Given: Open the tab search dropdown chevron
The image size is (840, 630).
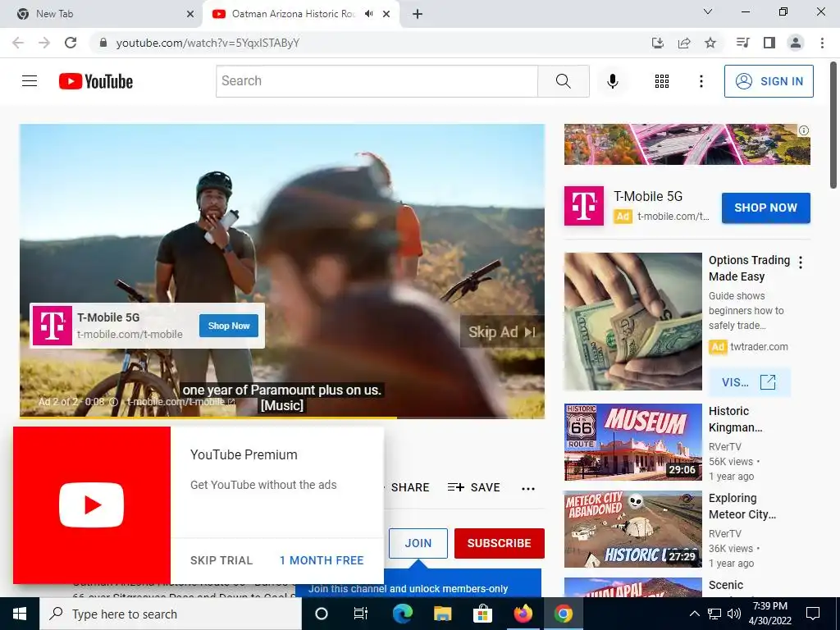Looking at the screenshot, I should [x=708, y=11].
